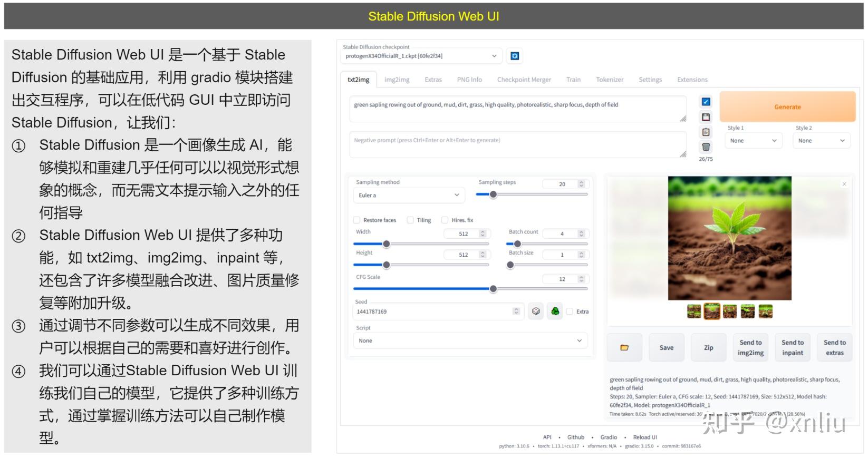Click the clipboard apply-styles icon
The width and height of the screenshot is (868, 458).
pos(706,132)
